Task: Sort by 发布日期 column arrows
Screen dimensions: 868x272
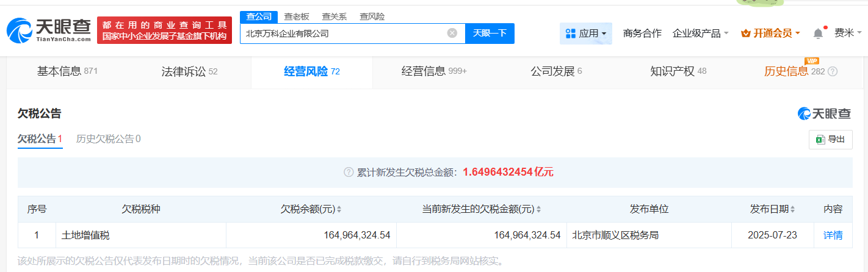Action: coord(793,210)
